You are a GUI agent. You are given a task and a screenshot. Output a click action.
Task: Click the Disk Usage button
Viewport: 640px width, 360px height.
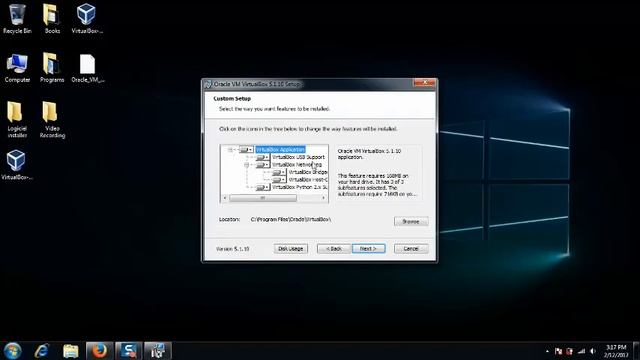point(291,249)
